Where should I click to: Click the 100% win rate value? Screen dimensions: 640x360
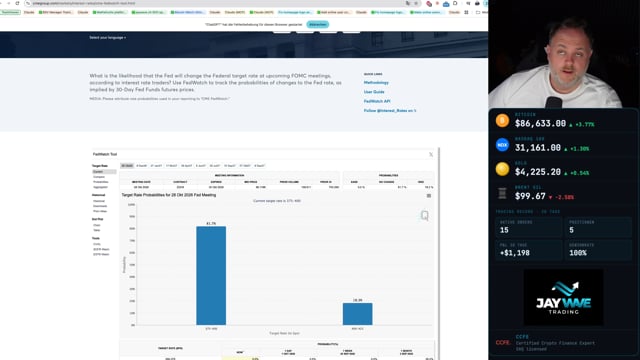coord(578,253)
